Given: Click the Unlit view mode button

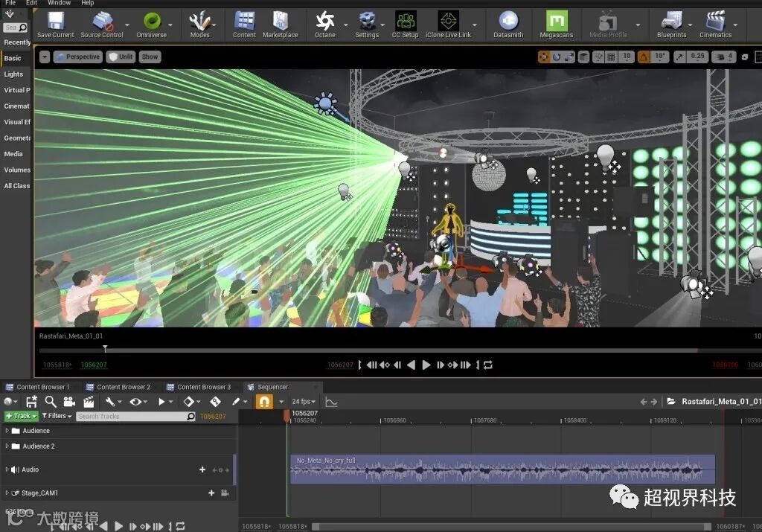Looking at the screenshot, I should (x=121, y=57).
